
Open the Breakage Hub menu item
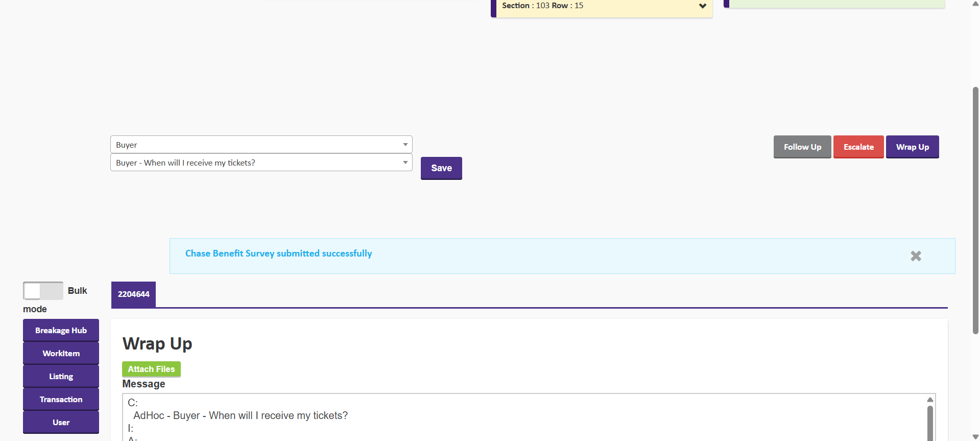61,331
